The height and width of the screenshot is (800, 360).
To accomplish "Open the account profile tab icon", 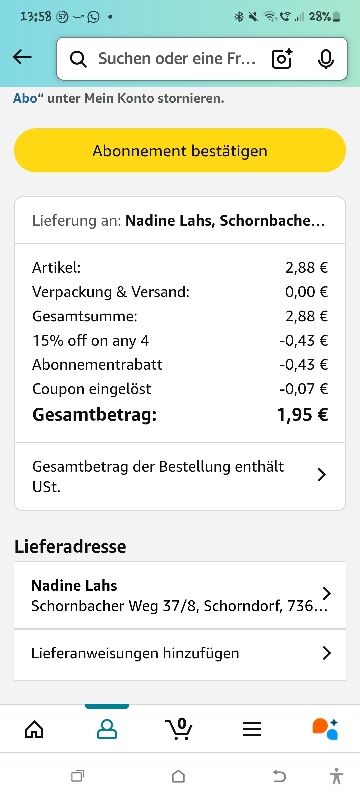I will click(x=107, y=729).
